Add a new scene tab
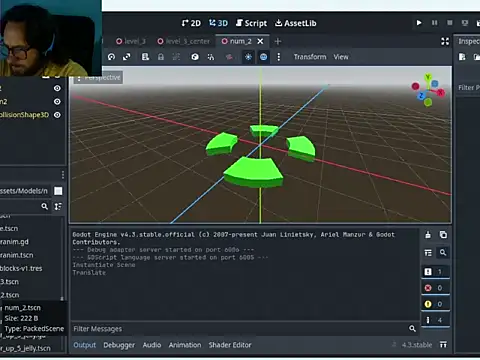480x360 pixels. click(278, 41)
